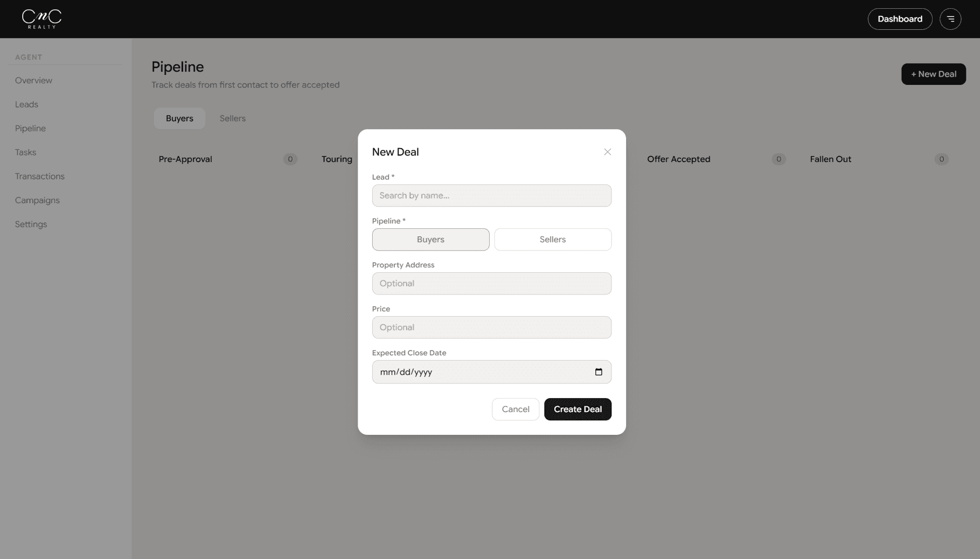Open the calendar date picker icon
Screen dimensions: 980x559
599,372
